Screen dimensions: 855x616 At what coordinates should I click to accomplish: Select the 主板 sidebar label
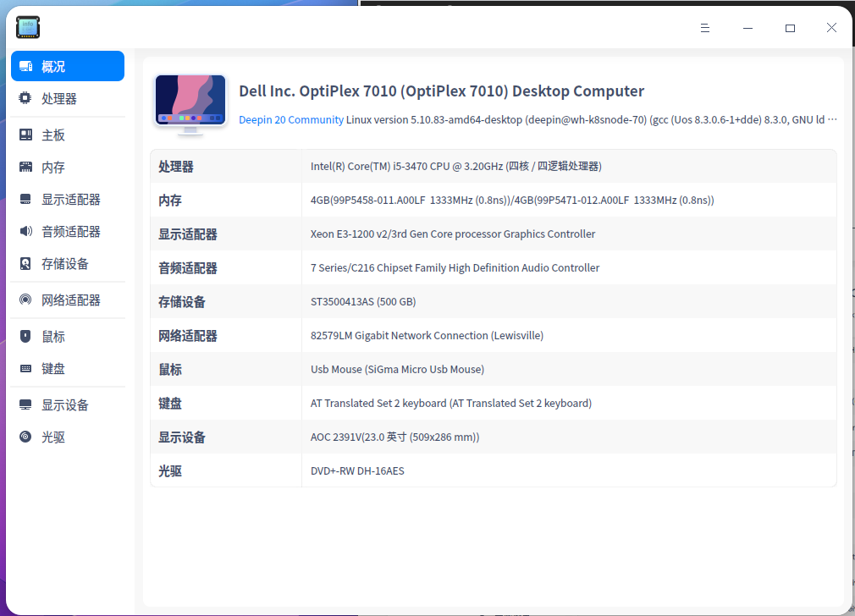click(53, 135)
